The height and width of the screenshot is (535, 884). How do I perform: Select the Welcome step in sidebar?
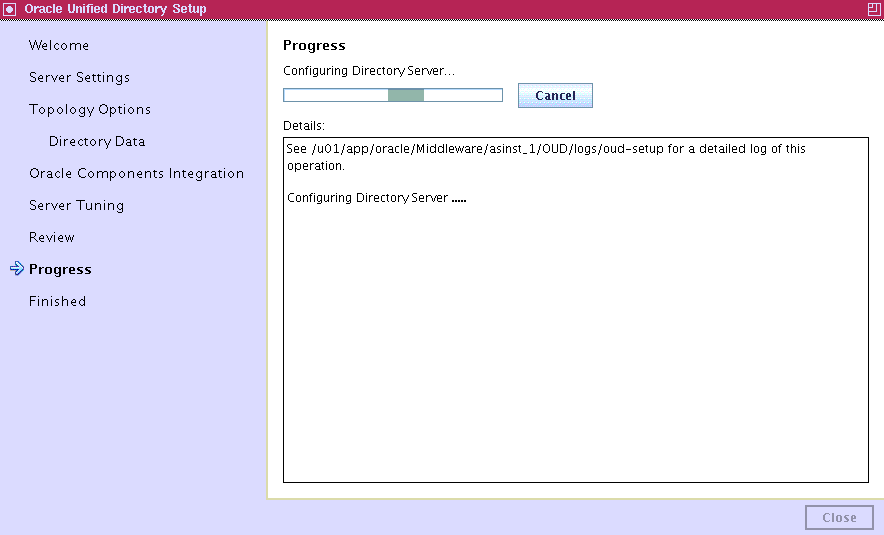[x=59, y=45]
